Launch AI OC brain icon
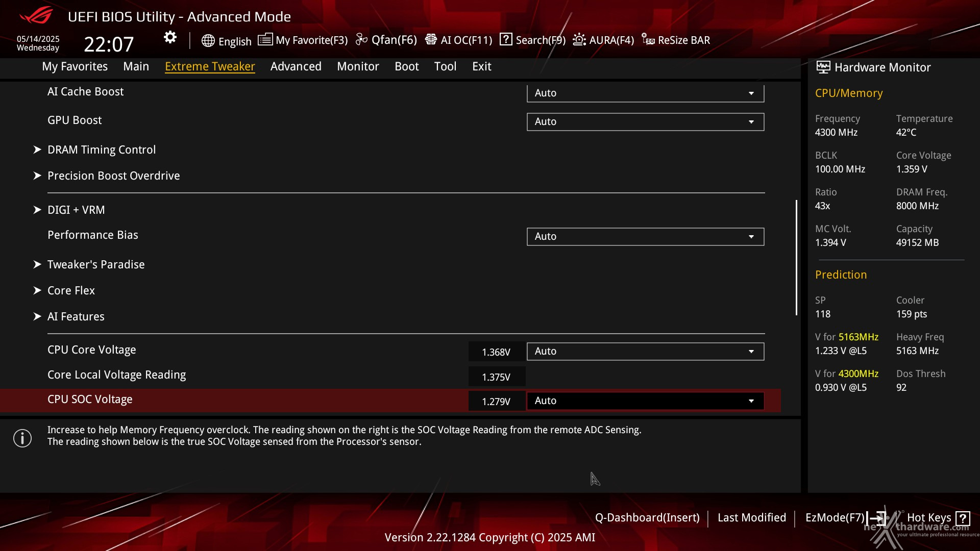 tap(431, 40)
